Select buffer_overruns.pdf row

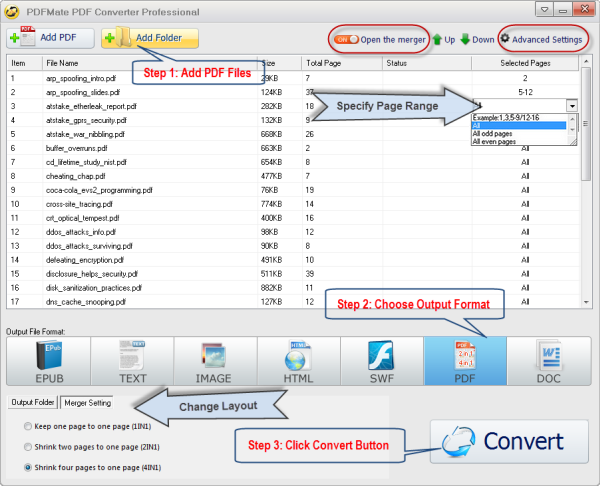[x=293, y=148]
